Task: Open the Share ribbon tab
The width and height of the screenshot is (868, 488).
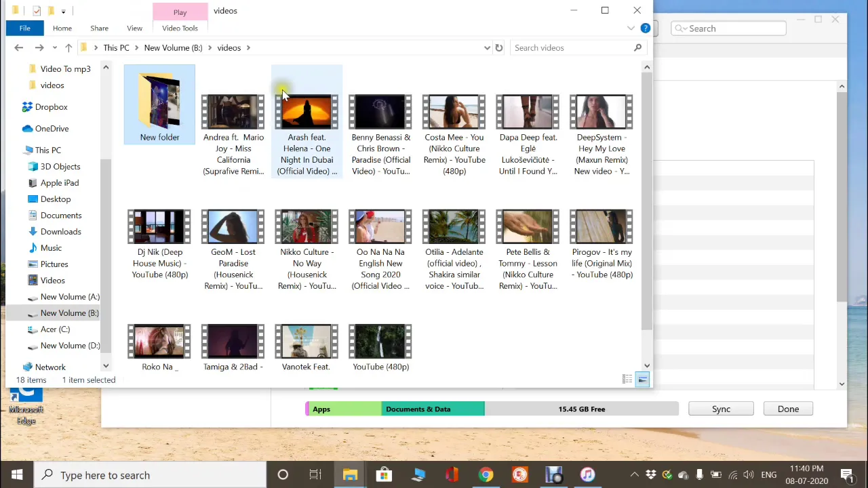Action: tap(99, 28)
